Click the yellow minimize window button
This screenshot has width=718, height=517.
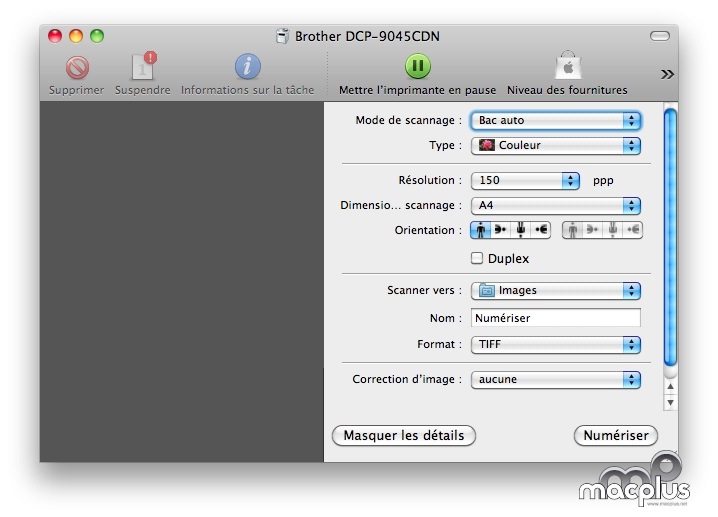point(76,36)
